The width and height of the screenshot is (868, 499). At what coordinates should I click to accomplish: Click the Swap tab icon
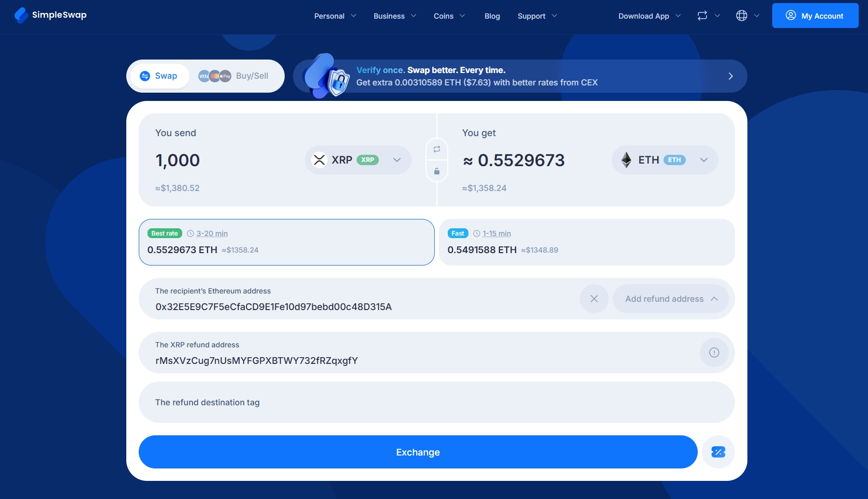click(x=145, y=76)
